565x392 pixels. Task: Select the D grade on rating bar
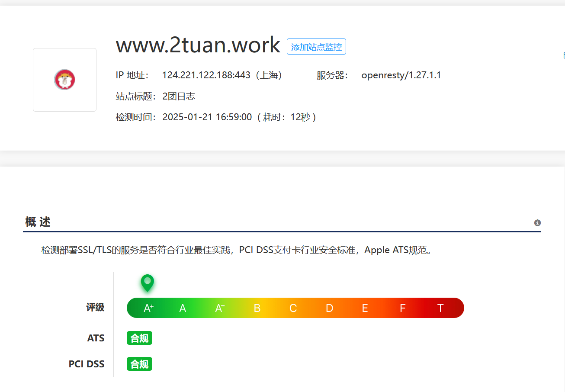pos(329,308)
